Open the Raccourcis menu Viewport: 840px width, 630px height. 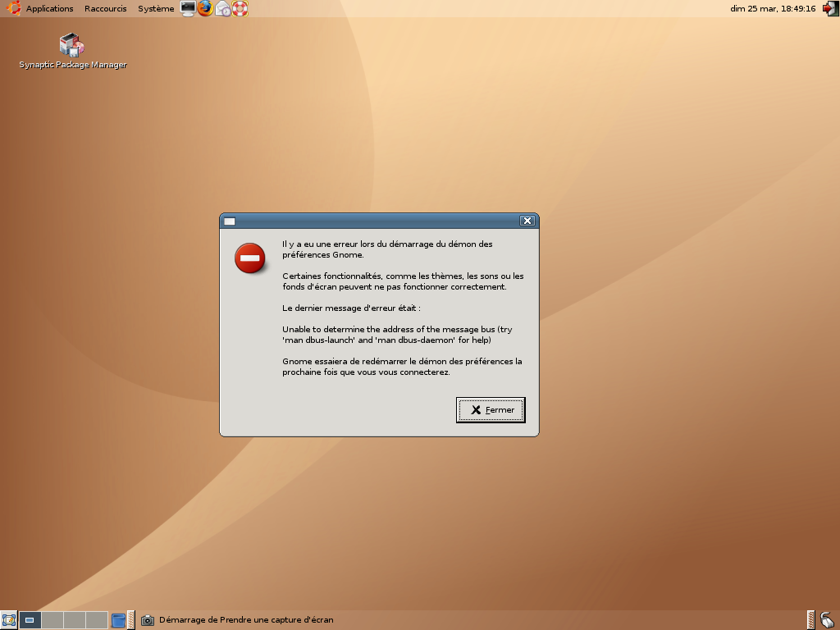pyautogui.click(x=106, y=8)
